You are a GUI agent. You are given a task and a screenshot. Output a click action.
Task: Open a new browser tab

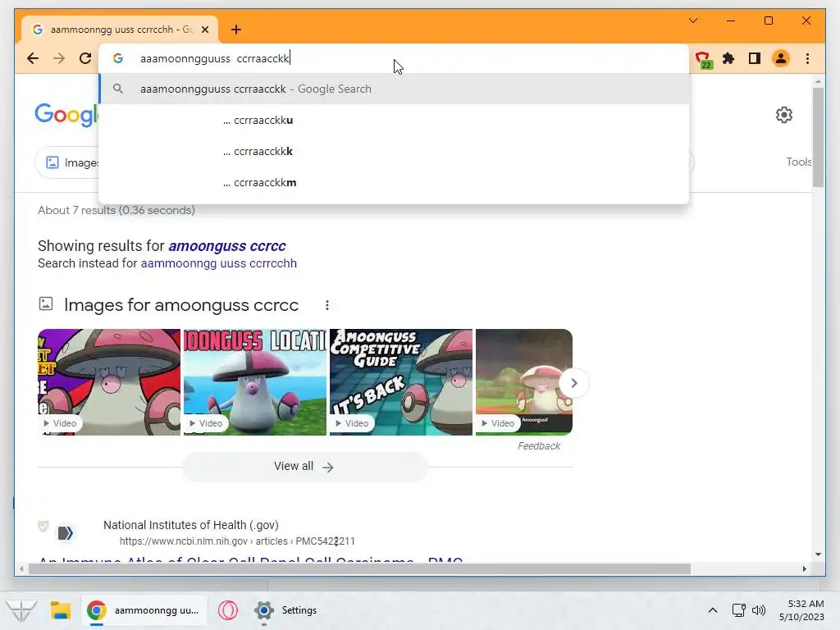coord(236,30)
